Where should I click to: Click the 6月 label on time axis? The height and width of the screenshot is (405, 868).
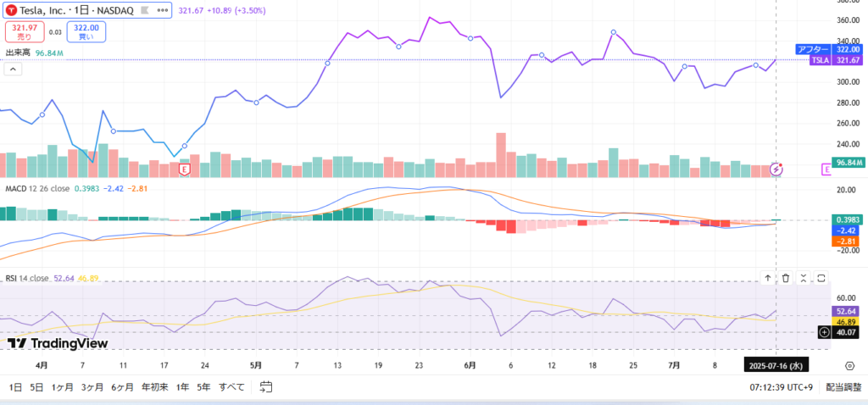[470, 365]
